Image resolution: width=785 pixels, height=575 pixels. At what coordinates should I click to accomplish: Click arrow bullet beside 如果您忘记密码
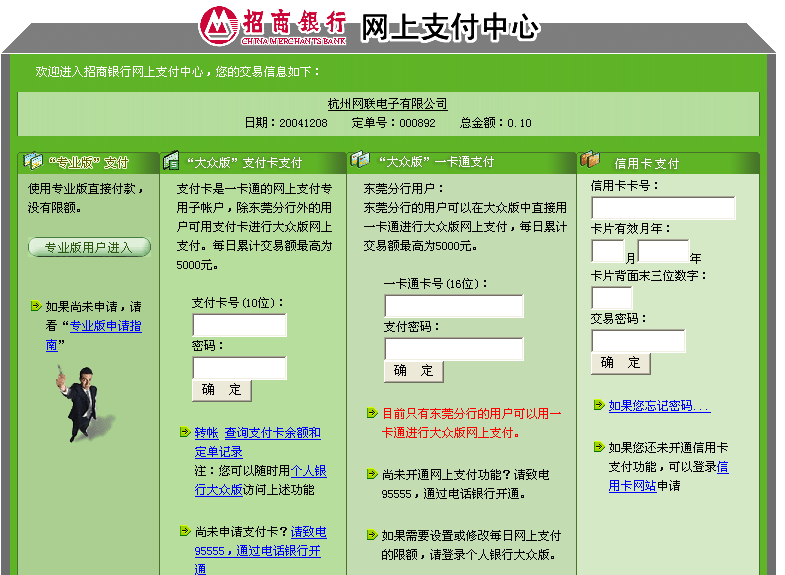tap(599, 405)
